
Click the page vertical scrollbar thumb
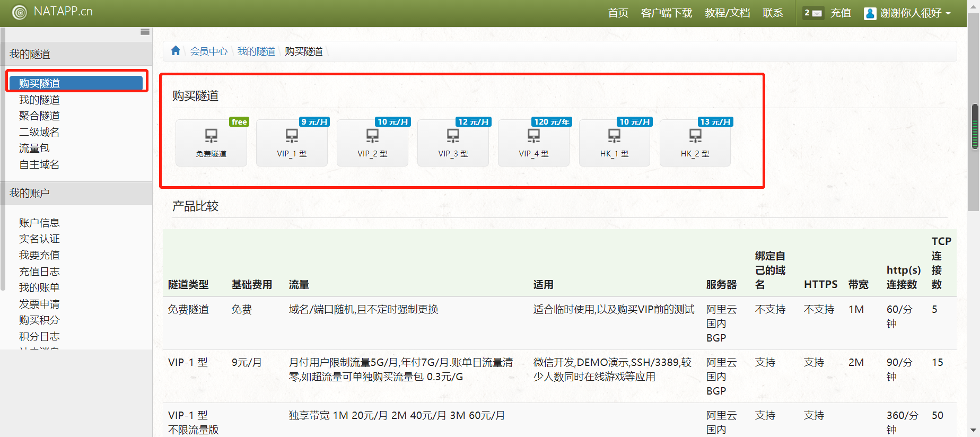tap(974, 127)
